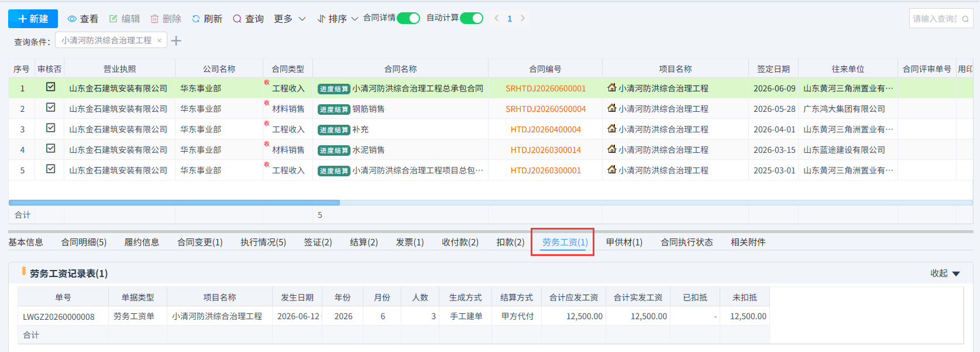980x352 pixels.
Task: Toggle 审核否 checkbox in row 5
Action: click(x=51, y=169)
